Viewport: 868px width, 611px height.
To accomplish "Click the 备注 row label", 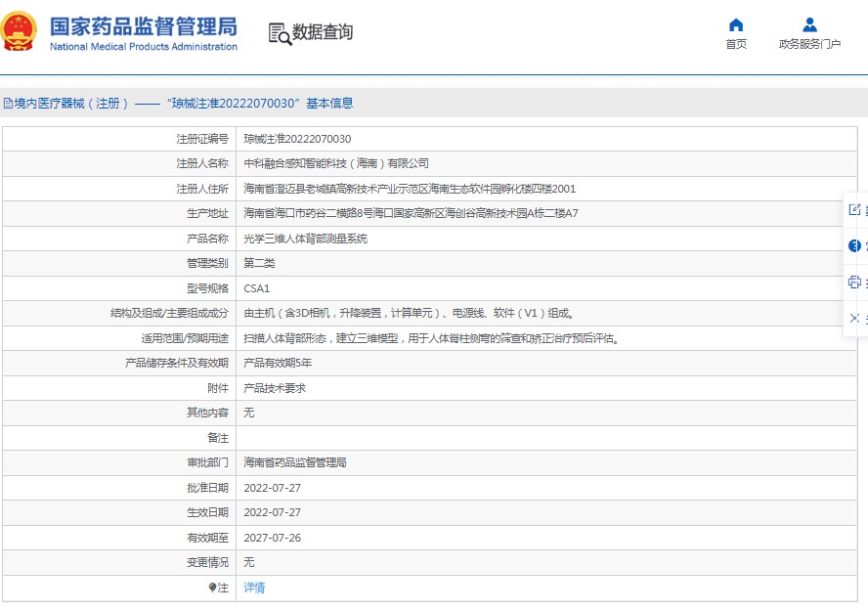I will click(x=218, y=438).
